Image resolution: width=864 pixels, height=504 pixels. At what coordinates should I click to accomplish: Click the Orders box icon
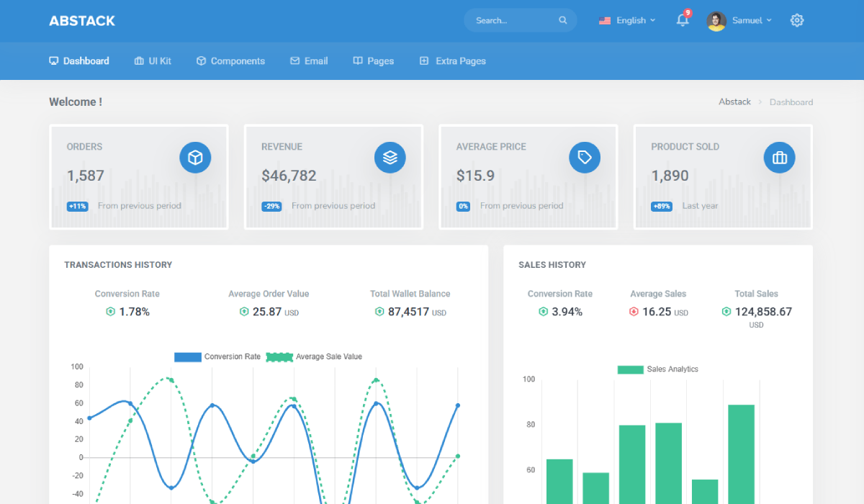[x=195, y=157]
